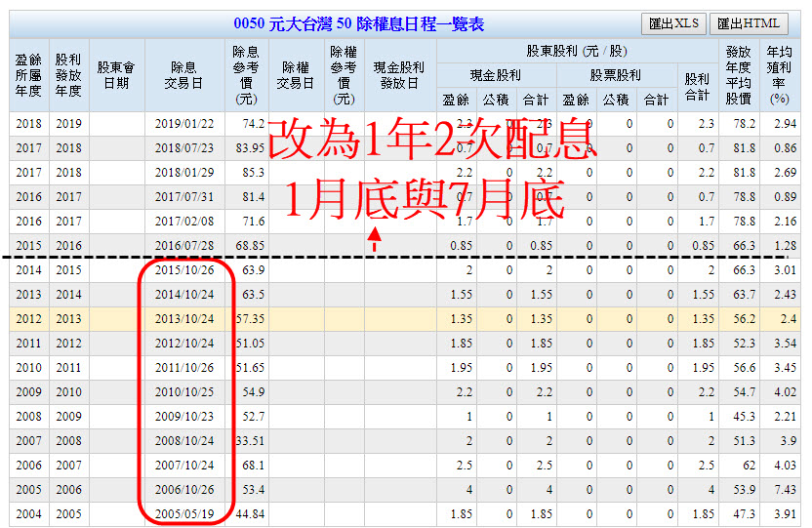Click reference price 33.51 in 2008 row

[251, 440]
